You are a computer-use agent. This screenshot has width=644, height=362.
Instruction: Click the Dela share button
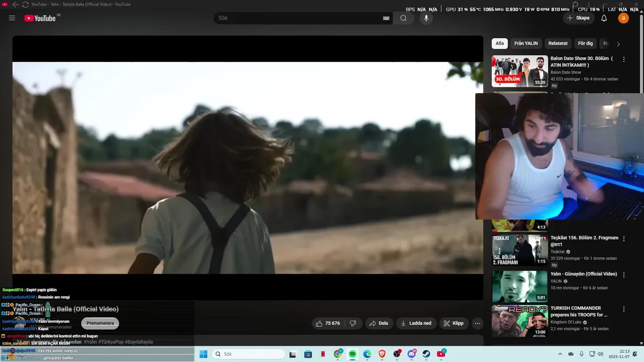tap(379, 323)
